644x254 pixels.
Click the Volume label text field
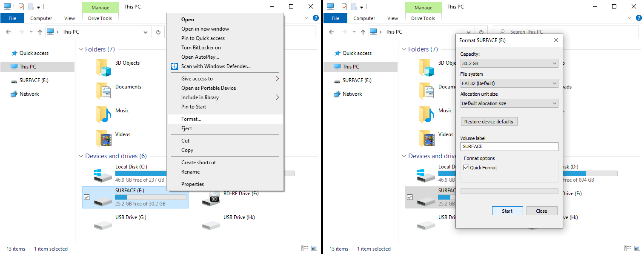click(509, 146)
